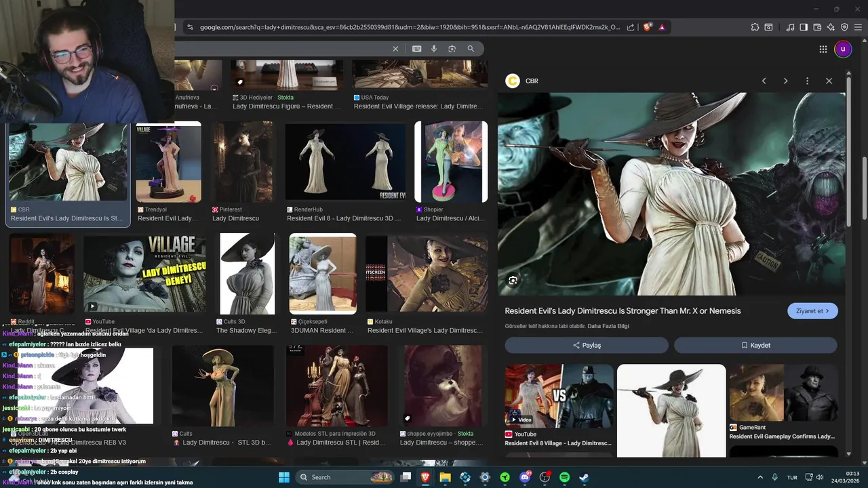Go to previous image in preview panel
Viewport: 868px width, 488px height.
point(764,81)
